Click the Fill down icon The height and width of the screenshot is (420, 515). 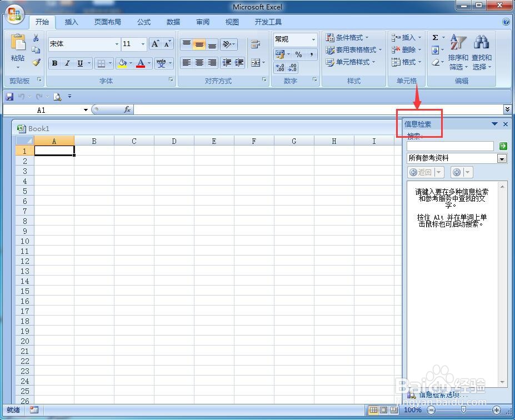[435, 50]
